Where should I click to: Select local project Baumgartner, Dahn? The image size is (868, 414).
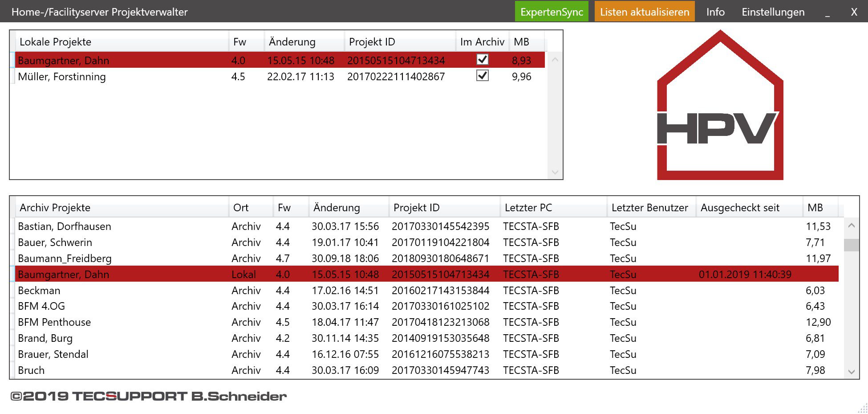280,60
